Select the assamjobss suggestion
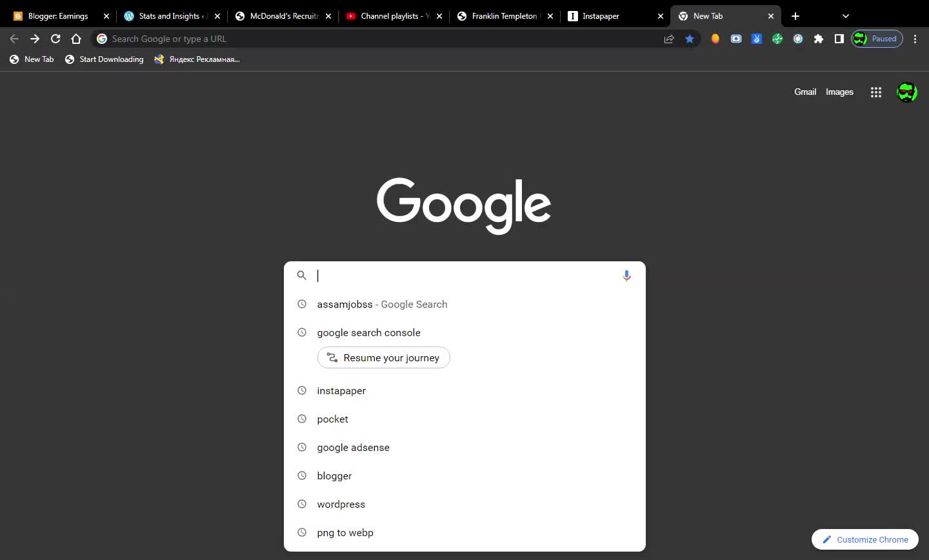The width and height of the screenshot is (929, 560). pyautogui.click(x=464, y=305)
